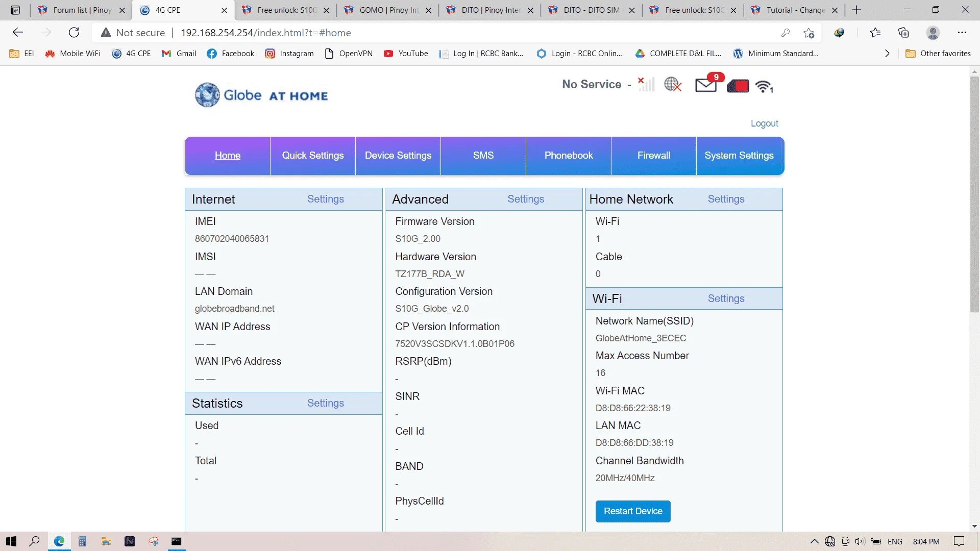Open Settings link in Internet panel
Viewport: 980px width, 551px height.
(326, 199)
